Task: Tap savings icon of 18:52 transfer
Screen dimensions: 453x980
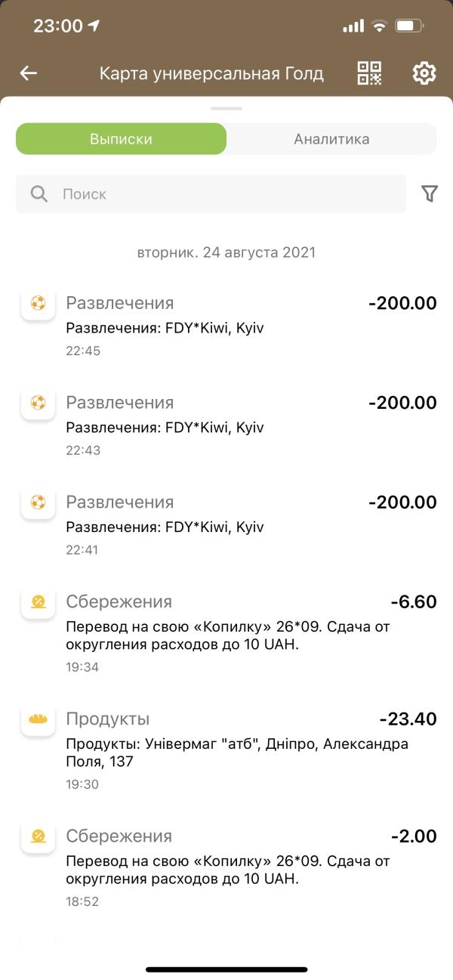Action: point(38,837)
